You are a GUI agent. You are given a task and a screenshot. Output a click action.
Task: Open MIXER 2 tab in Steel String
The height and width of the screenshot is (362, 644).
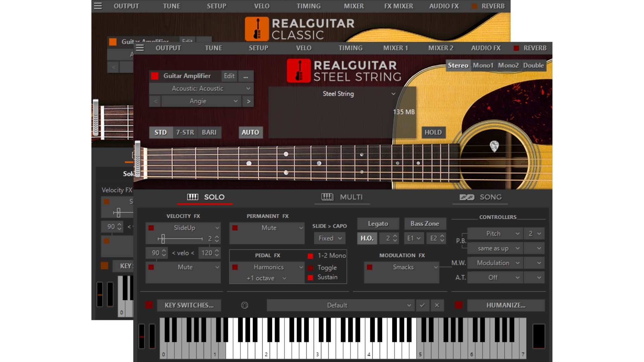coord(441,48)
